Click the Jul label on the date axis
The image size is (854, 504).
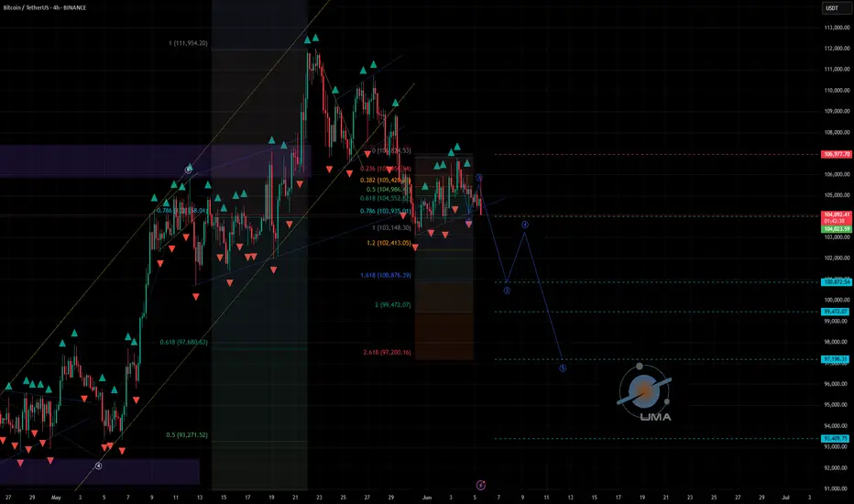click(785, 498)
